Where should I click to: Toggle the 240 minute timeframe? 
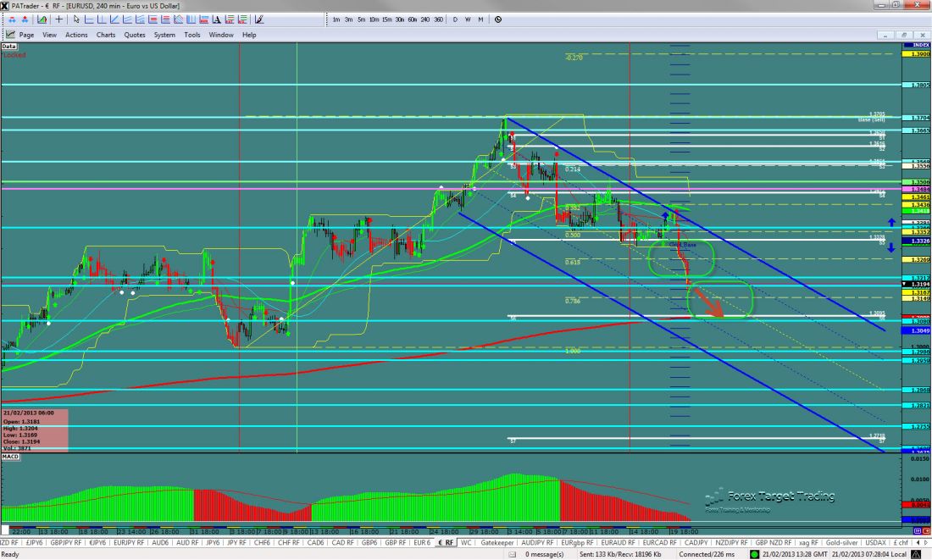click(x=425, y=19)
